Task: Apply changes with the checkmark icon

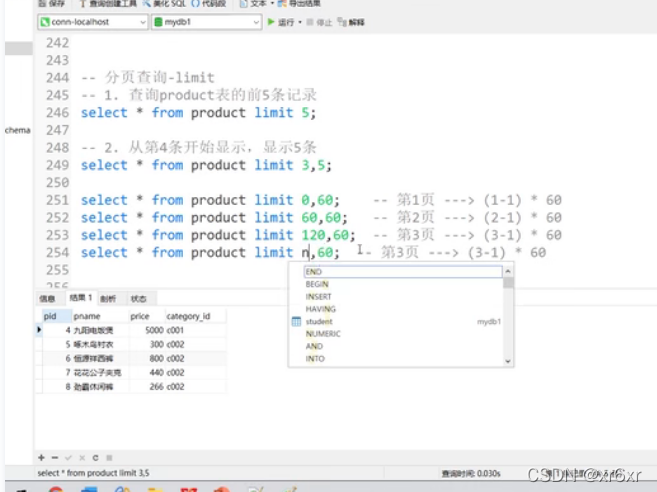Action: [x=68, y=458]
